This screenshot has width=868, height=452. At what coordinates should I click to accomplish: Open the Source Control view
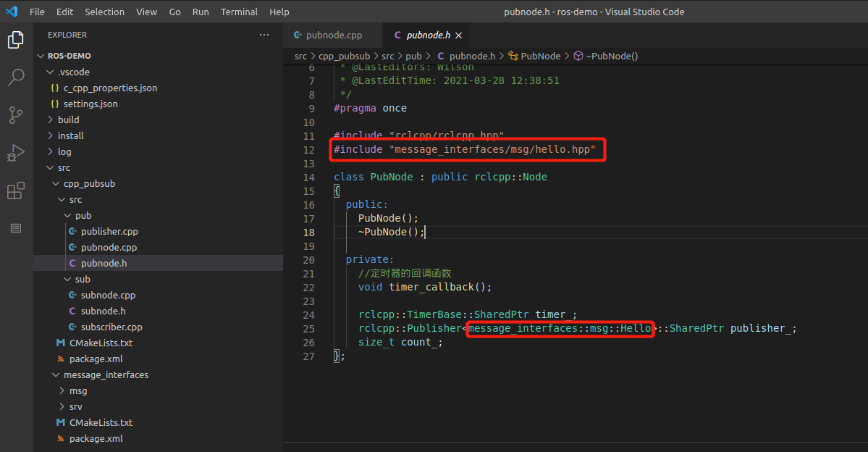(15, 115)
